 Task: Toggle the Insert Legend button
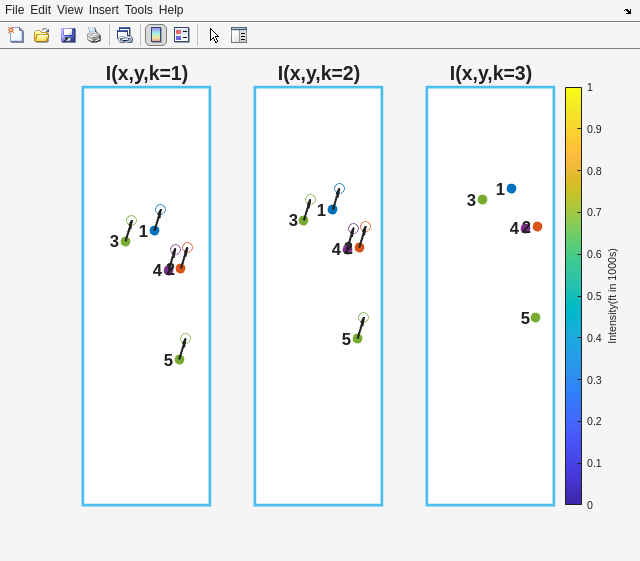[x=181, y=35]
